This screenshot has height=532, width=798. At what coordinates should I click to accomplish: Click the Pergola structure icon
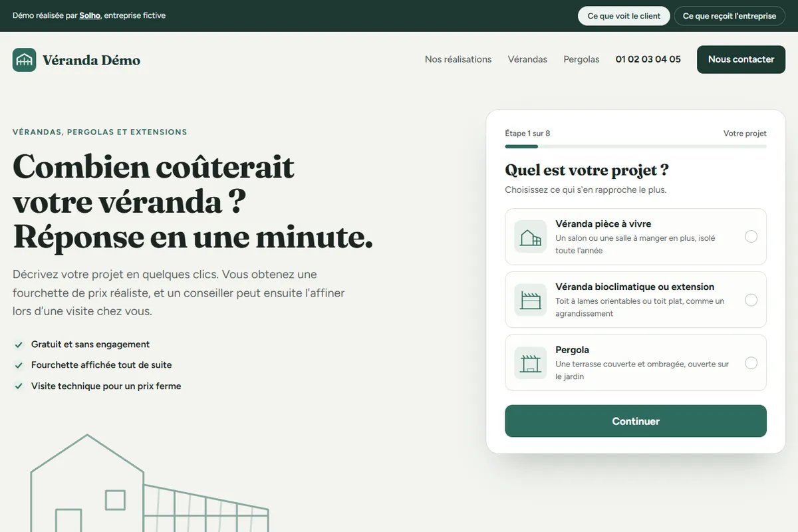(530, 363)
